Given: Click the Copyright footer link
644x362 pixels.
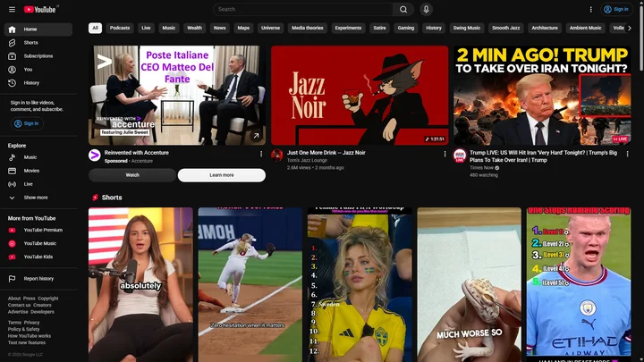Looking at the screenshot, I should point(48,299).
